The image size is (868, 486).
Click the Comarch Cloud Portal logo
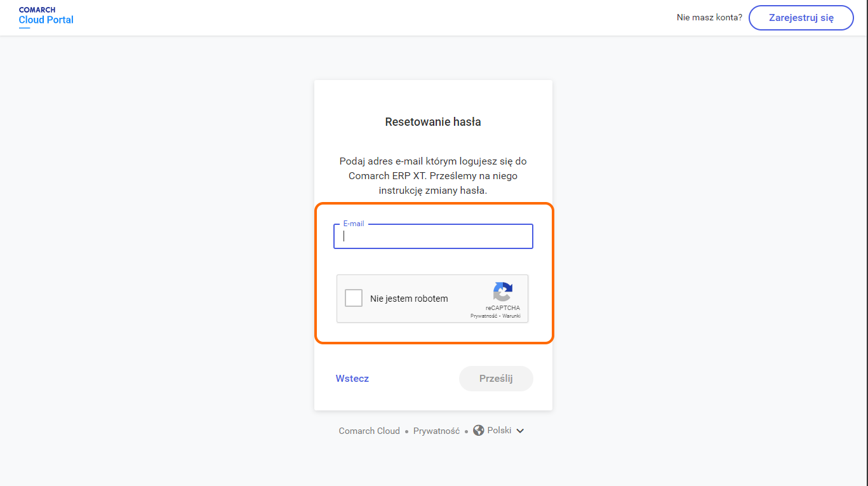click(x=46, y=17)
